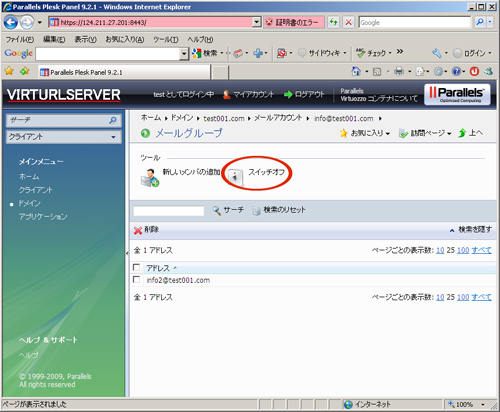Click the popup blocker icon in Google toolbar
Image resolution: width=500 pixels, height=412 pixels.
(282, 53)
